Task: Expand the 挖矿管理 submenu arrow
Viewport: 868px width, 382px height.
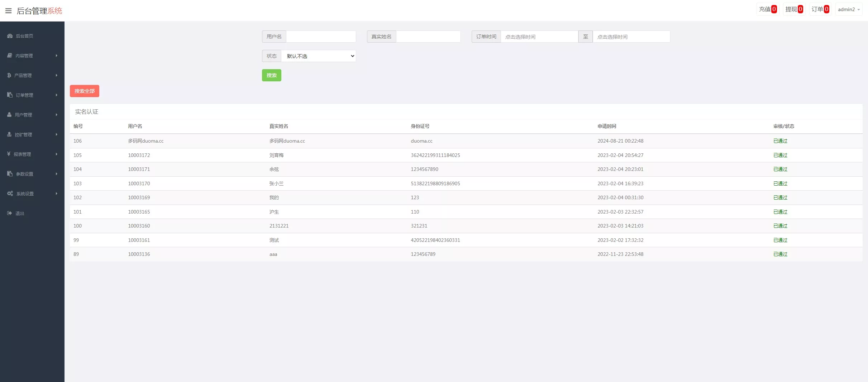Action: [56, 134]
